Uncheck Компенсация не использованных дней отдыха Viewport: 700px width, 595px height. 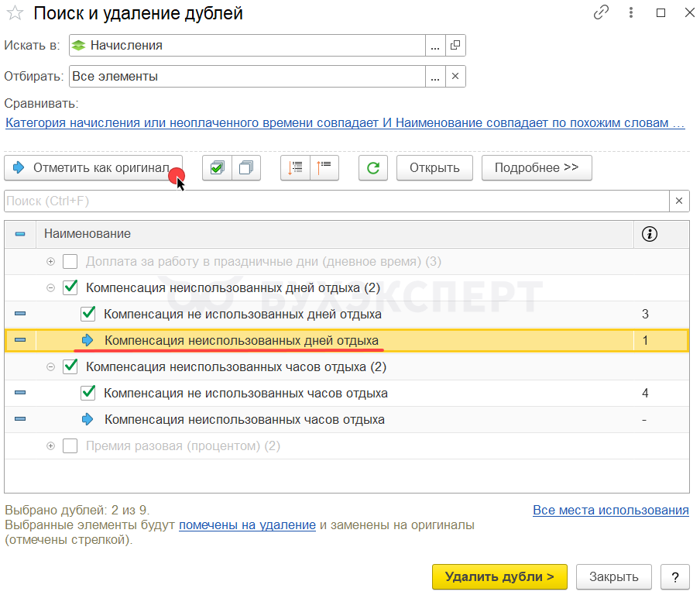point(88,314)
